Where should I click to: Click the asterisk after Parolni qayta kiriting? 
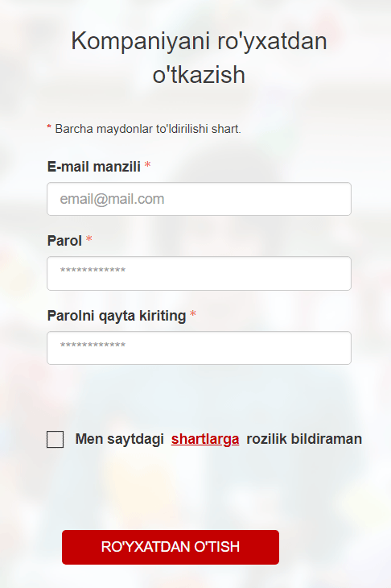tap(193, 313)
